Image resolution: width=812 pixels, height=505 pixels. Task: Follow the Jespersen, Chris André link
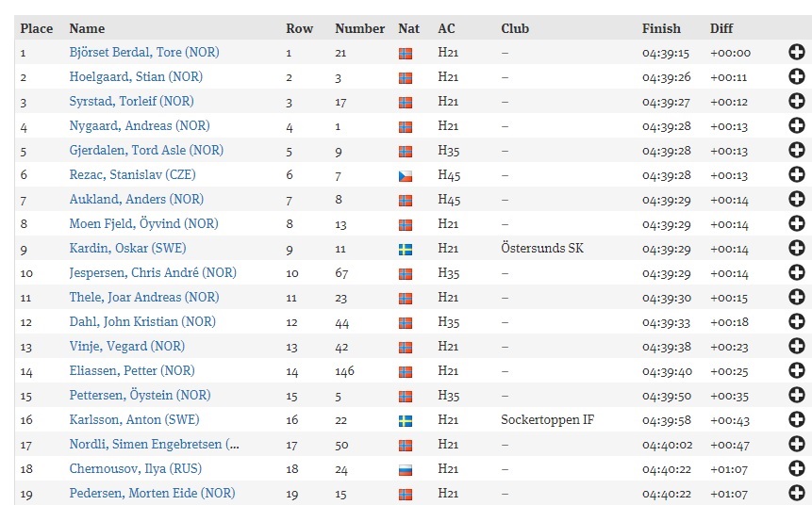(153, 272)
